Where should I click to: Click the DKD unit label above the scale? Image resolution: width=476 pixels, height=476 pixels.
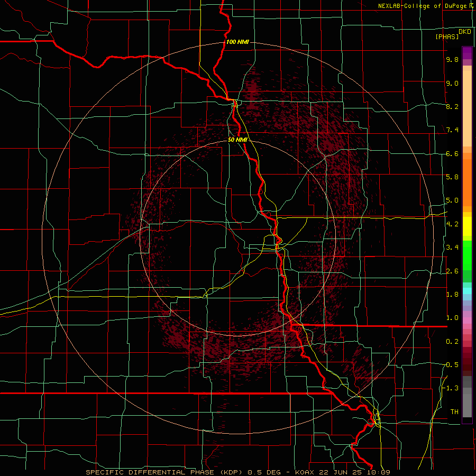(x=465, y=31)
